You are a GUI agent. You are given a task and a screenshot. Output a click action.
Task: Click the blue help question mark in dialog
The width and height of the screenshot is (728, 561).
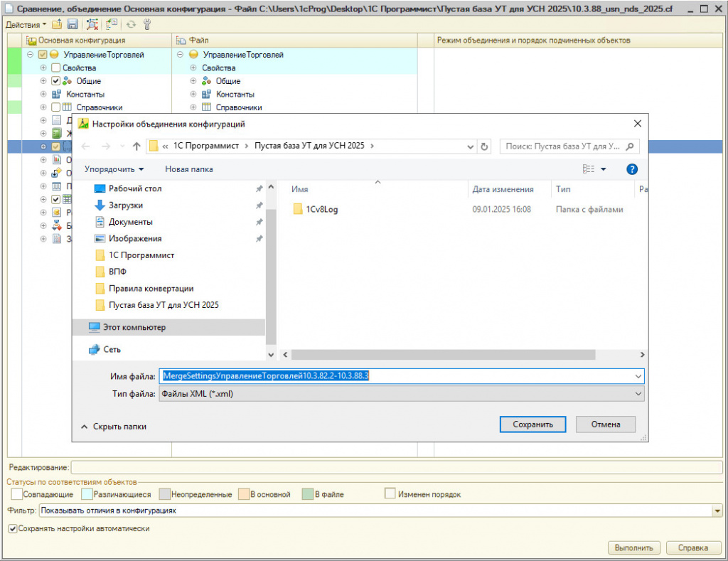tap(632, 169)
